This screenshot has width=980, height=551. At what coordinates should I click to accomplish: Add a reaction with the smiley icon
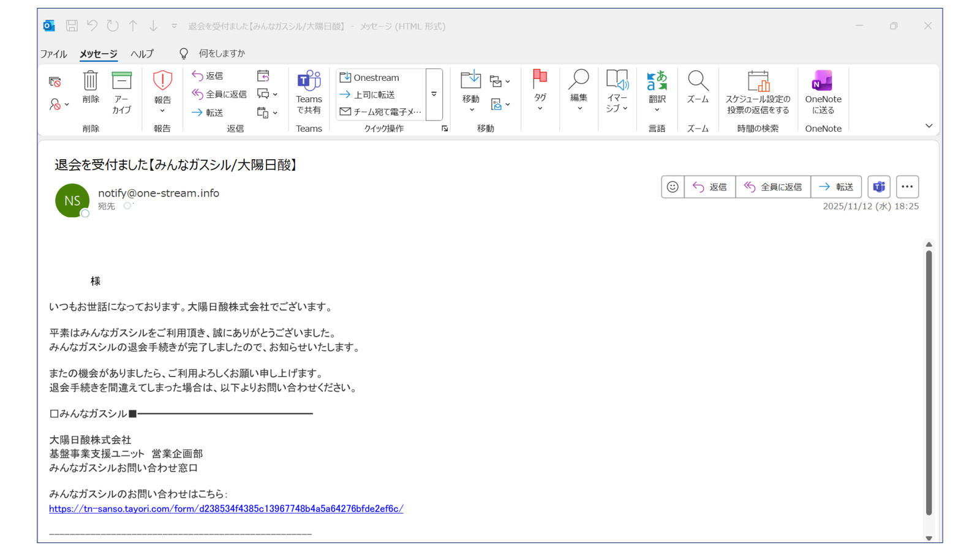672,187
